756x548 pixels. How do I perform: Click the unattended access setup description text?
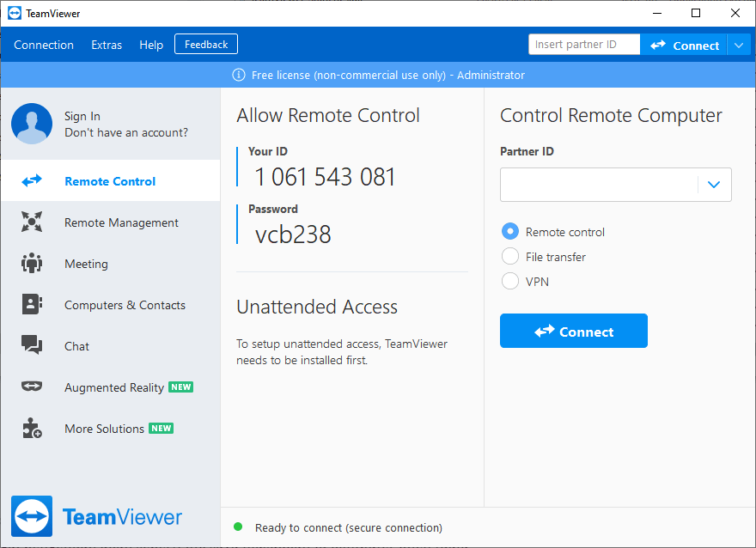(x=342, y=352)
